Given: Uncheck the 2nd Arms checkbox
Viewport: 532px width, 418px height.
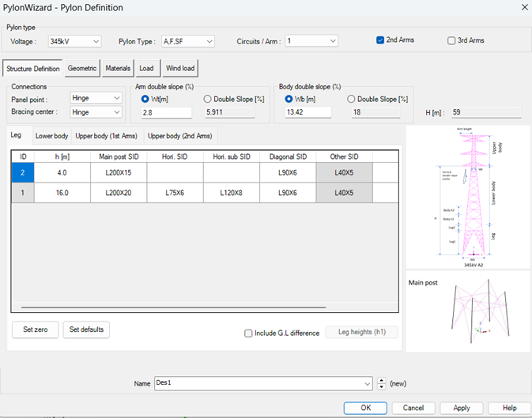Looking at the screenshot, I should point(381,40).
